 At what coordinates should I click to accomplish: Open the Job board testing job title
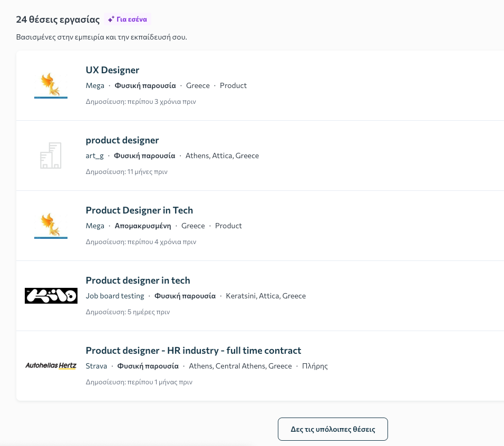(x=138, y=280)
